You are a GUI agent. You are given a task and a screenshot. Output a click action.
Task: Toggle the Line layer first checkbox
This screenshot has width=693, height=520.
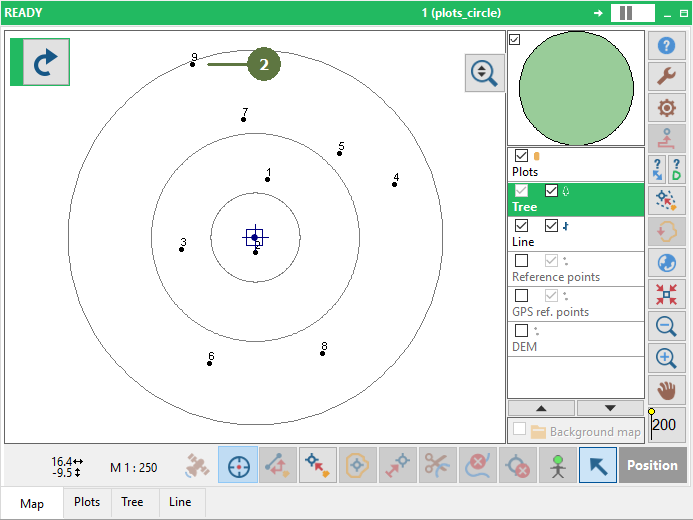pyautogui.click(x=522, y=225)
